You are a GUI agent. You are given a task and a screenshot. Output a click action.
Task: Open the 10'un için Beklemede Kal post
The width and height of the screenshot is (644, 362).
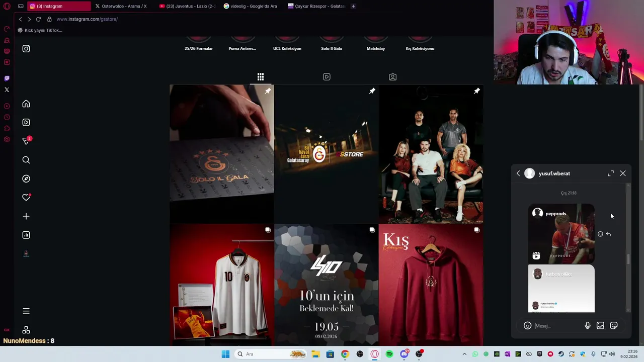pos(327,285)
